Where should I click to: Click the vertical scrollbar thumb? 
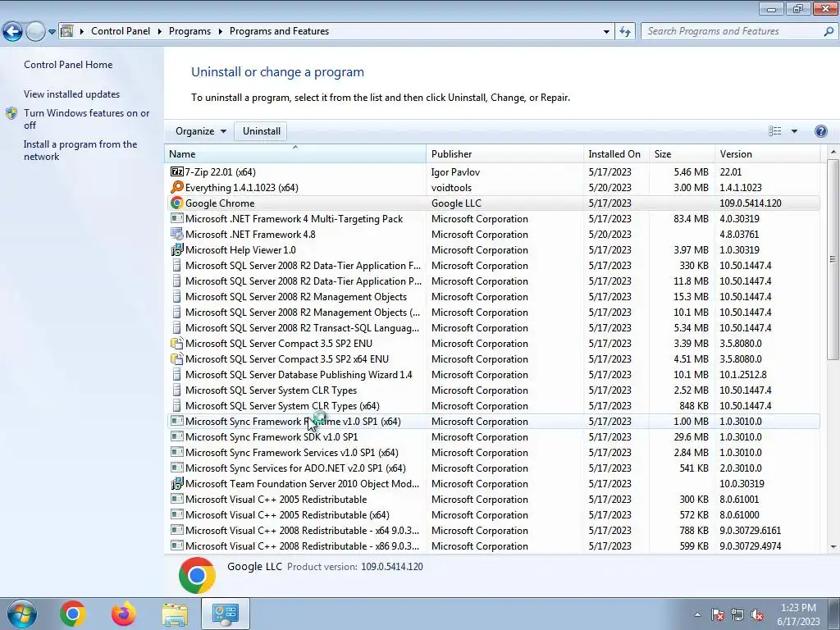tap(833, 260)
